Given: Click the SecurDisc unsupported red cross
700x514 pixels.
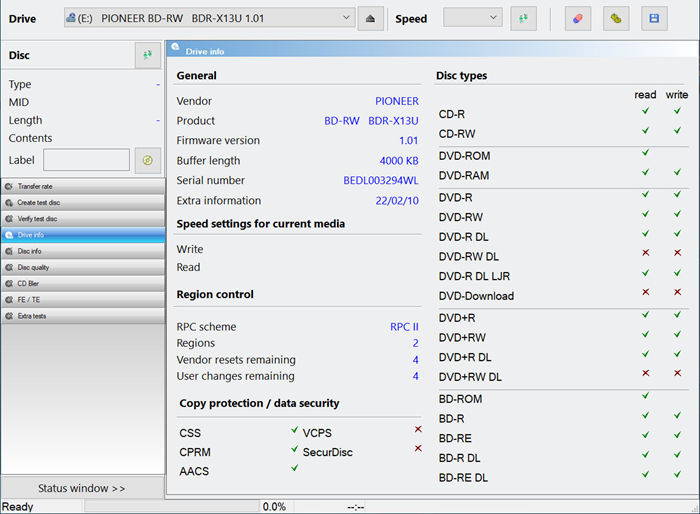Looking at the screenshot, I should tap(418, 448).
